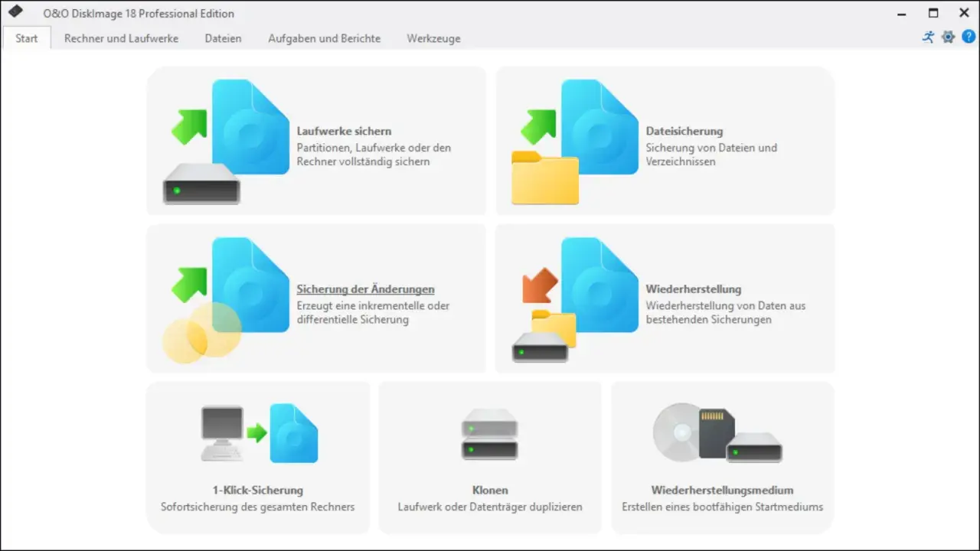Image resolution: width=980 pixels, height=551 pixels.
Task: Click the Wiederherstellungsmedium label
Action: tap(722, 490)
